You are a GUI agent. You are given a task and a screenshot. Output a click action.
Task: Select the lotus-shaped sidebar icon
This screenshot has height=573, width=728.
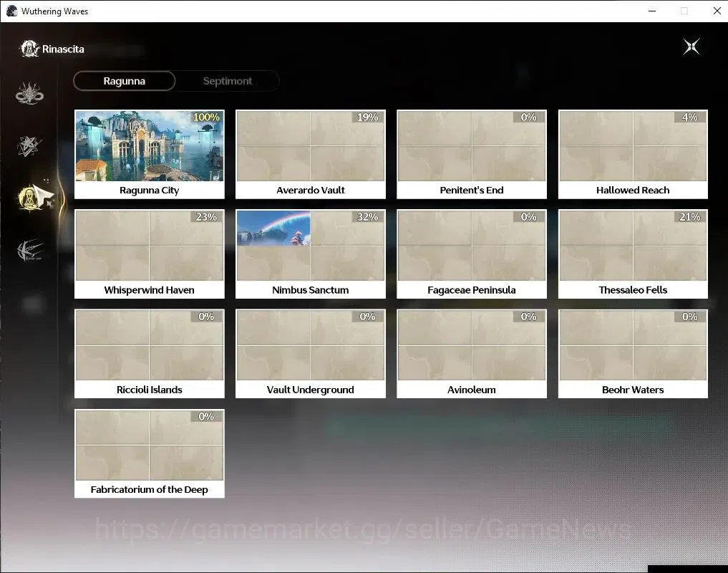(30, 93)
